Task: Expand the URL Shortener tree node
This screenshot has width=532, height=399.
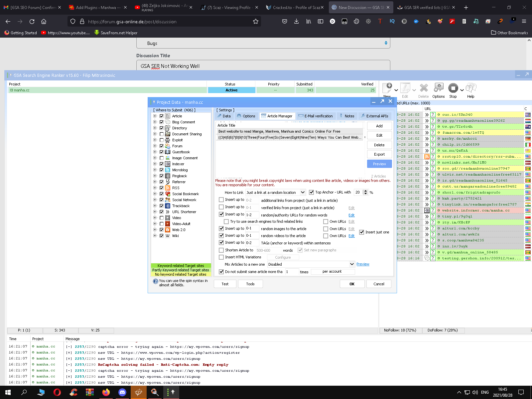Action: tap(155, 212)
